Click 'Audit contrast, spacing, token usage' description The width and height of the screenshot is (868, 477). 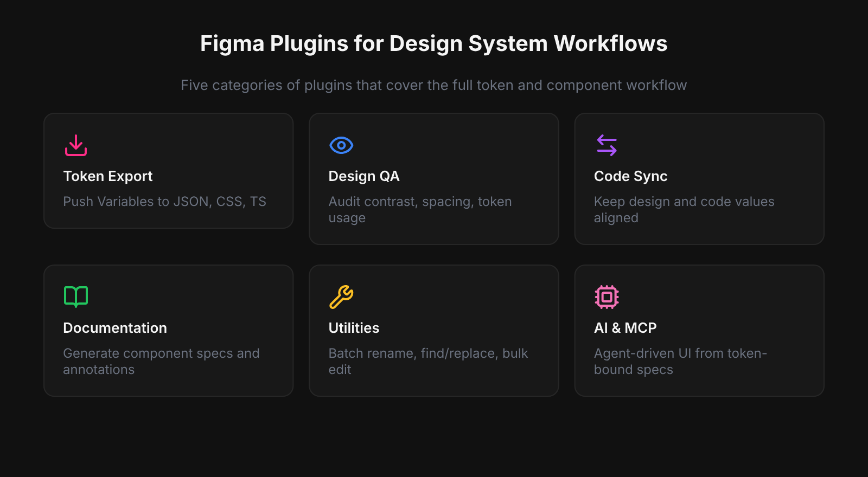(420, 210)
